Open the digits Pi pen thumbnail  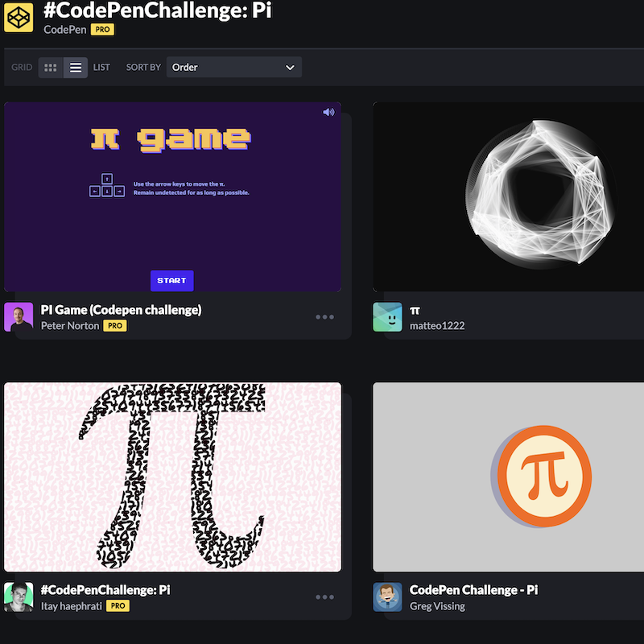point(172,477)
